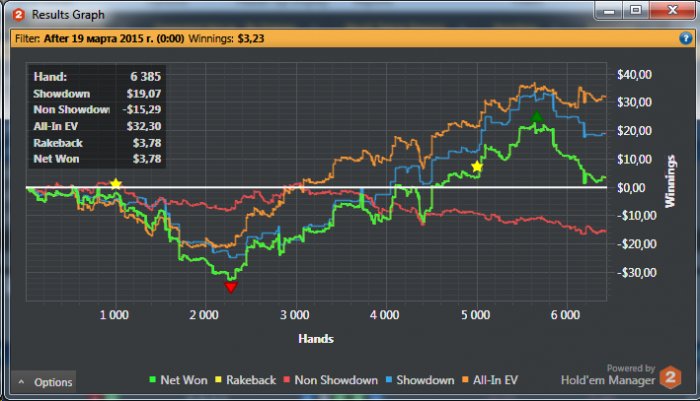Click the Showdown value '$19,07'
The height and width of the screenshot is (401, 700).
pos(144,93)
